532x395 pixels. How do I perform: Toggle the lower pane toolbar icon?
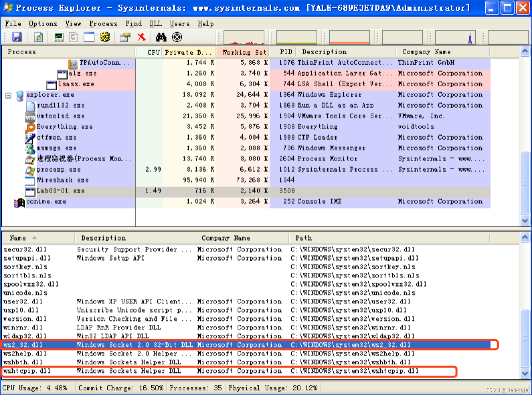coord(89,37)
